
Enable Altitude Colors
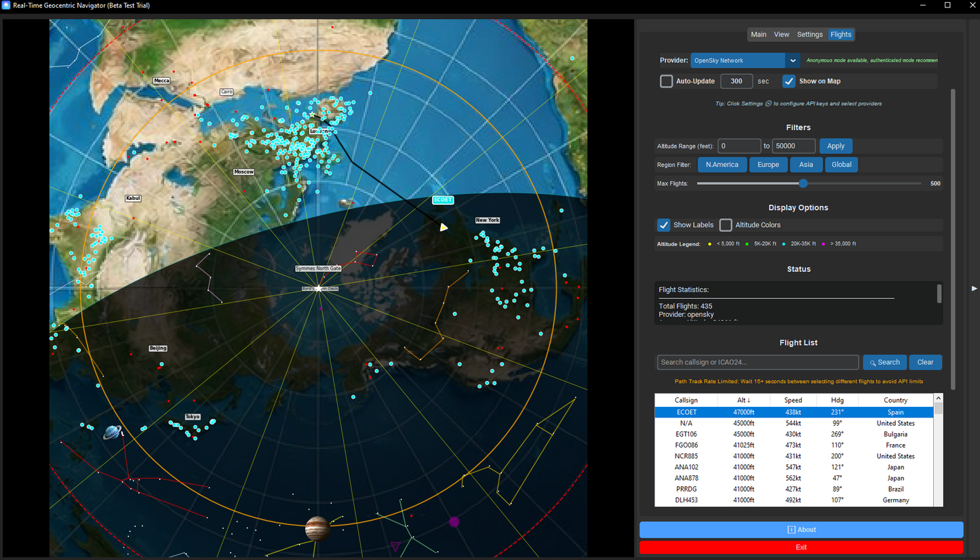(x=725, y=224)
